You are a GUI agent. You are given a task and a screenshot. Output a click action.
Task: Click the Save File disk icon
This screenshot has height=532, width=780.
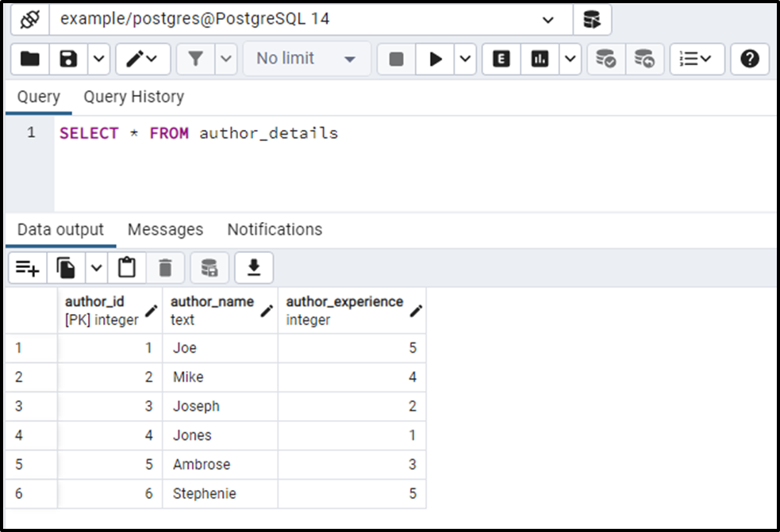(69, 59)
